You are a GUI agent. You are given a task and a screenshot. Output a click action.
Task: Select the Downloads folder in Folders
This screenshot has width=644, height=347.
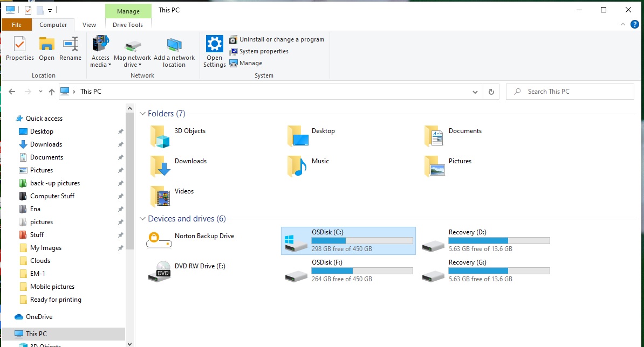178,166
